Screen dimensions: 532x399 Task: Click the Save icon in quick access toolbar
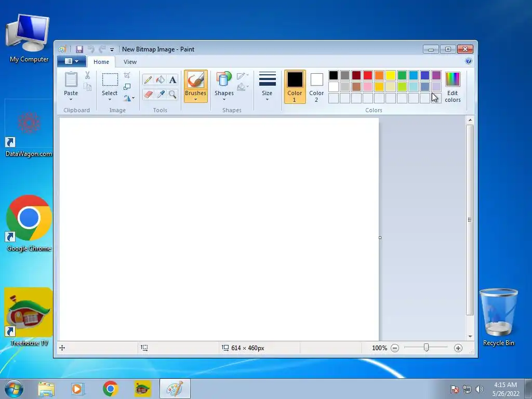[x=79, y=49]
